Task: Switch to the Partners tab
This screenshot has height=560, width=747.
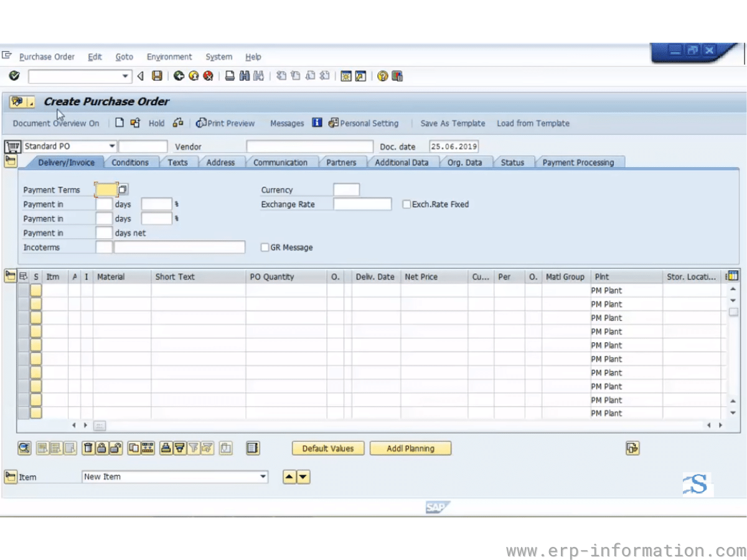Action: coord(341,162)
